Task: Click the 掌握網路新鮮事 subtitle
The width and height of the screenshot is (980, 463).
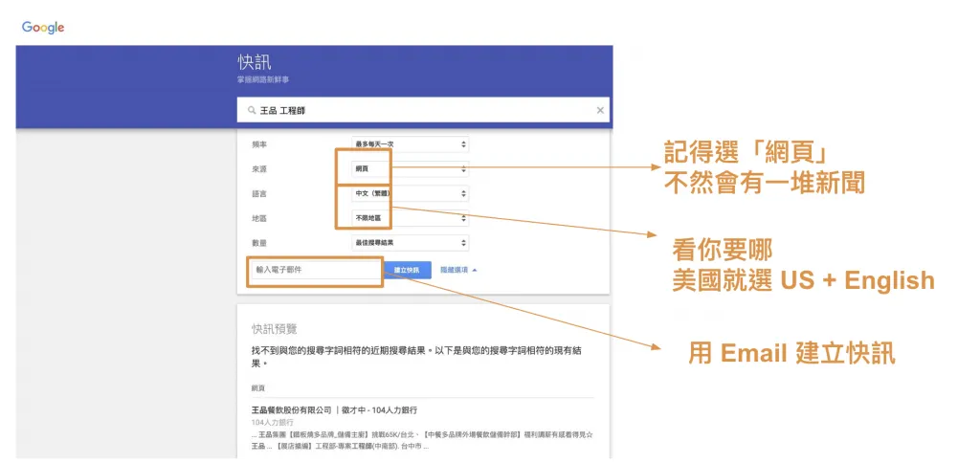Action: (x=263, y=80)
